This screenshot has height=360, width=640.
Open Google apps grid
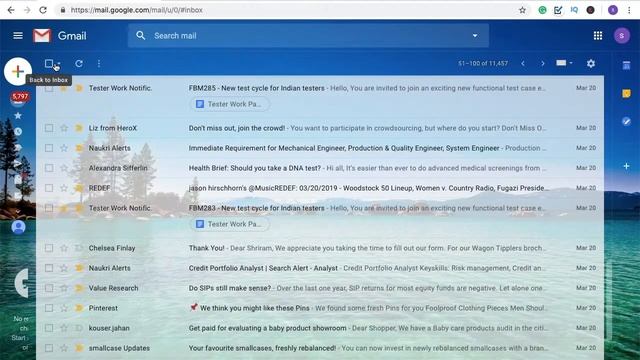pyautogui.click(x=598, y=36)
